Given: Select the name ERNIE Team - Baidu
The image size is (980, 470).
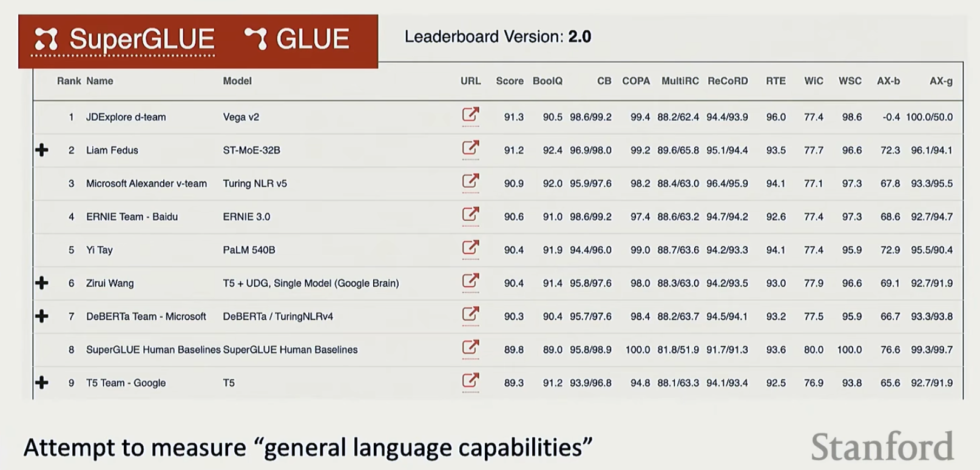Looking at the screenshot, I should coord(132,217).
